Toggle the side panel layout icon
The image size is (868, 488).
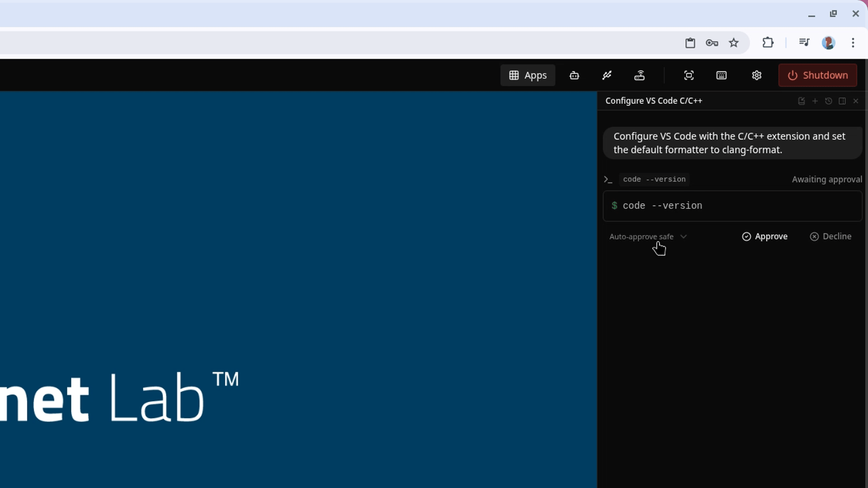tap(842, 101)
